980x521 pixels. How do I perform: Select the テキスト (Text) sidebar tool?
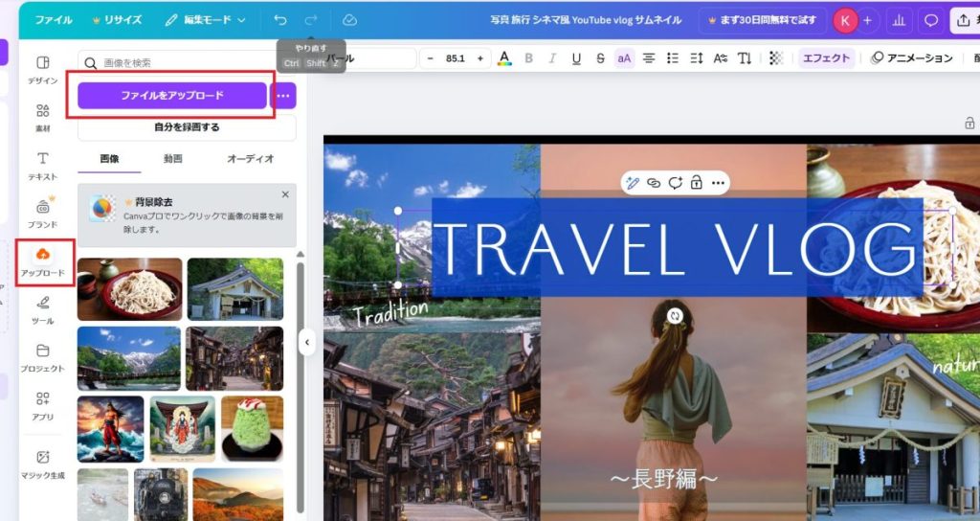(x=42, y=165)
